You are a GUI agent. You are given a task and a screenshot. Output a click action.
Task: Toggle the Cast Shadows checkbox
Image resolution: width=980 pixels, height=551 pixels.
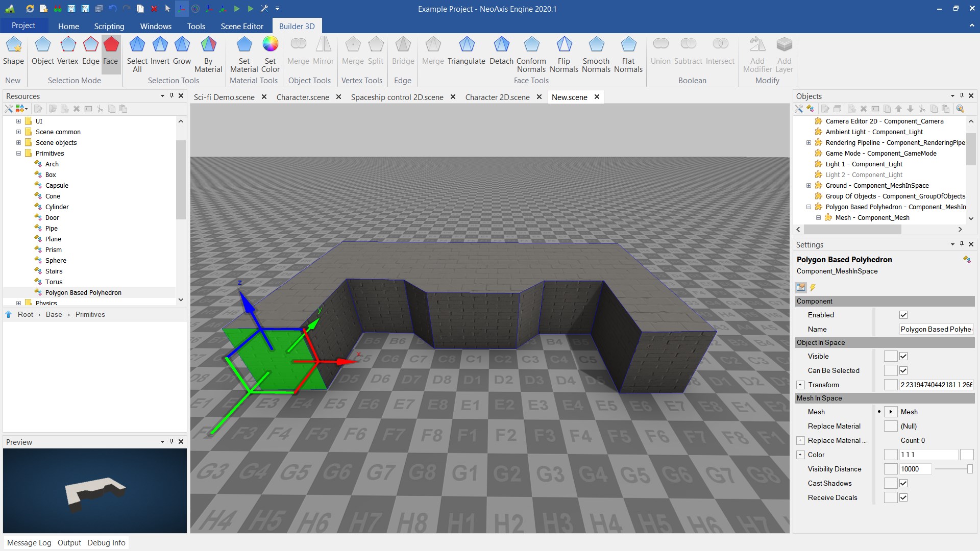pyautogui.click(x=903, y=484)
